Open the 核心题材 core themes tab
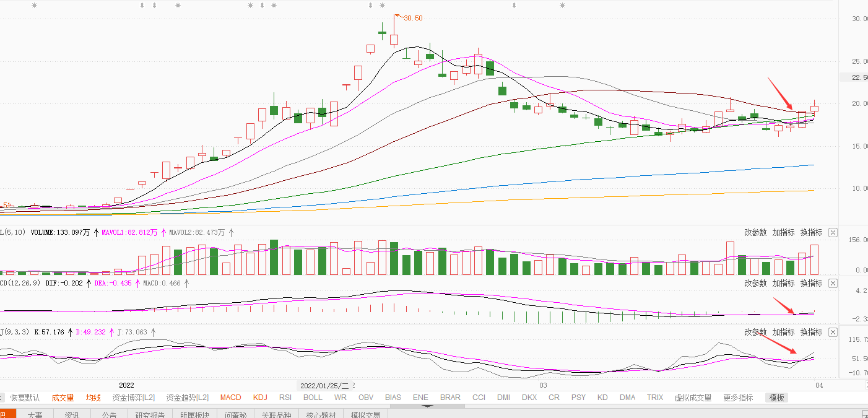868x418 pixels. (321, 414)
